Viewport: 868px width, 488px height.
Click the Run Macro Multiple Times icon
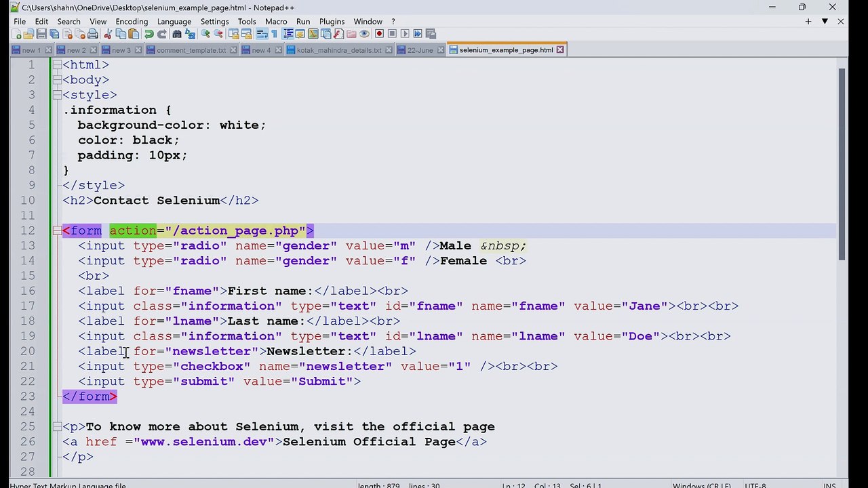pos(418,34)
